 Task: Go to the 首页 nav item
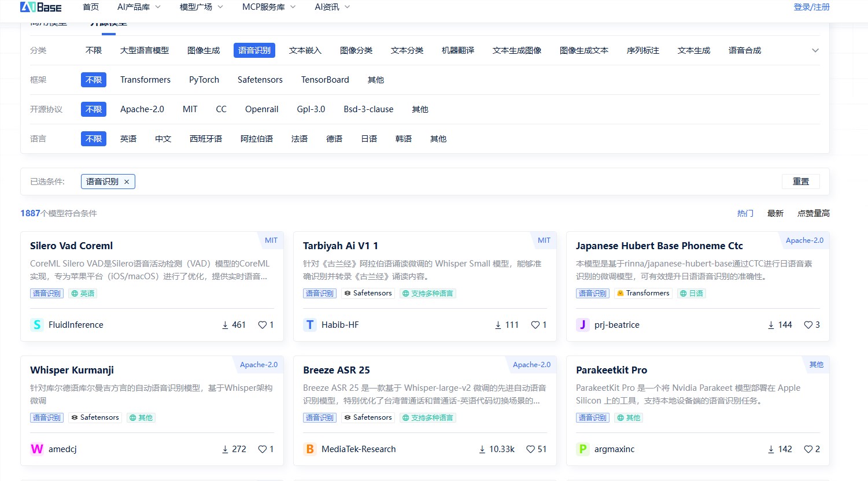coord(91,7)
